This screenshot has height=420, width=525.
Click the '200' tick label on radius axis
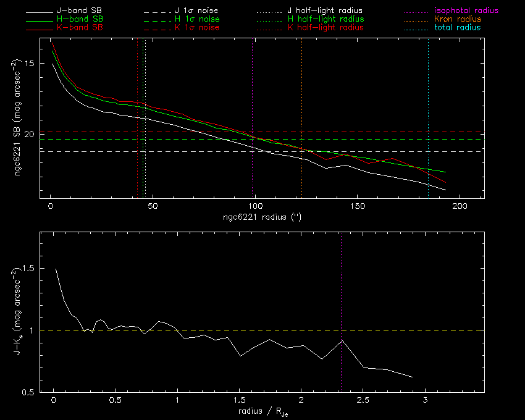tap(460, 206)
